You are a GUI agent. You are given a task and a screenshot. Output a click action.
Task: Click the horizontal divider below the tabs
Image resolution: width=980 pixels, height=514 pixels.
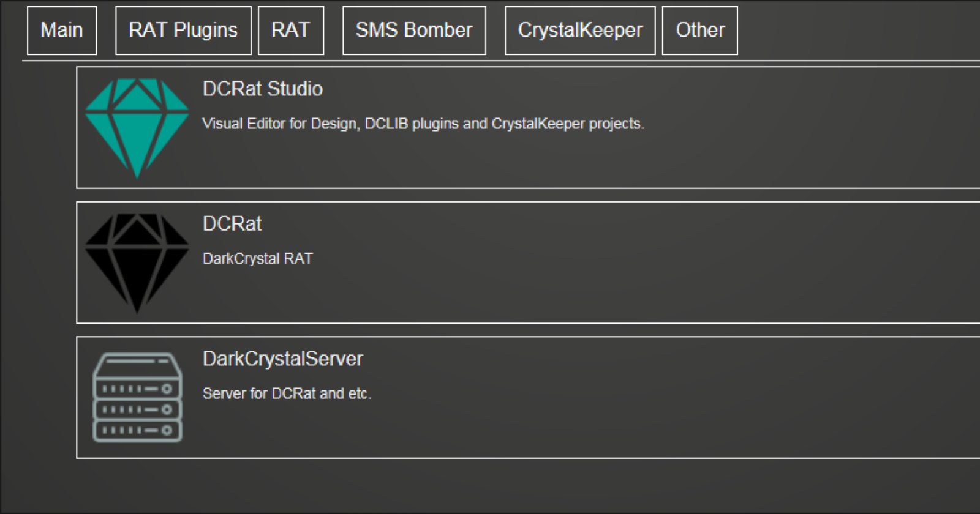[490, 61]
